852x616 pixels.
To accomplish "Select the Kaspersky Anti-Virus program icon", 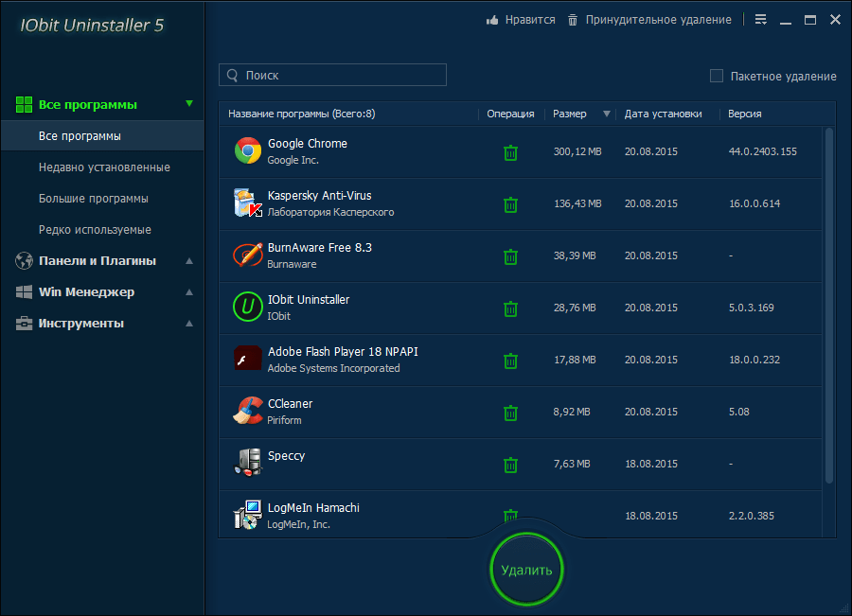I will tap(248, 202).
